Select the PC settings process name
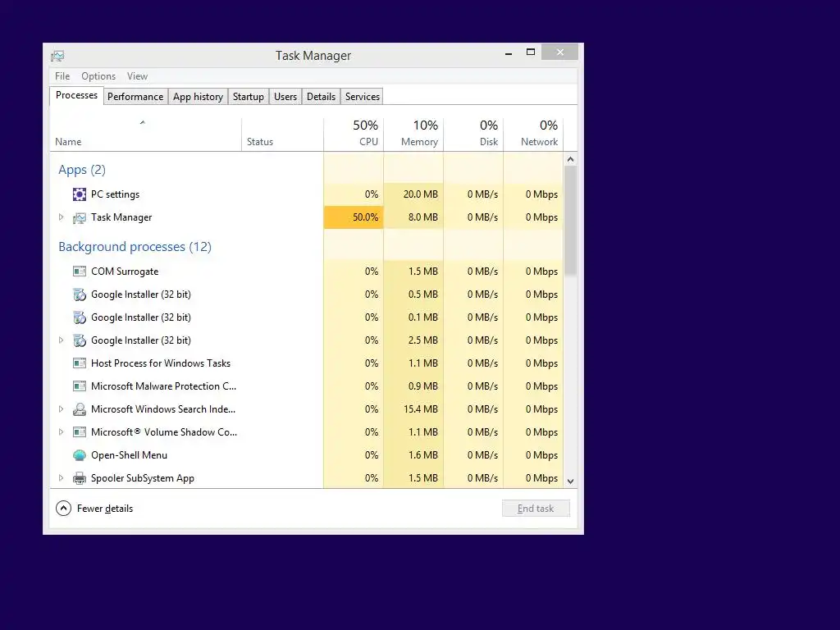The image size is (840, 630). coord(115,194)
